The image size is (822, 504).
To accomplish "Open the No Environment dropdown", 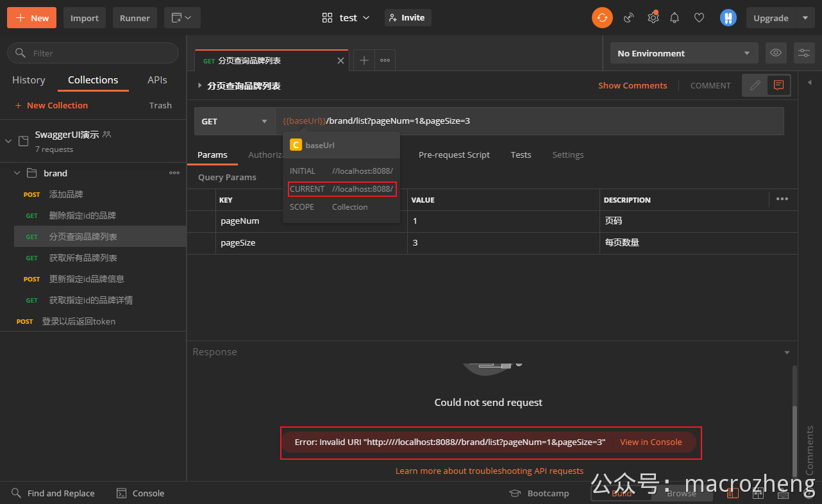I will (684, 53).
